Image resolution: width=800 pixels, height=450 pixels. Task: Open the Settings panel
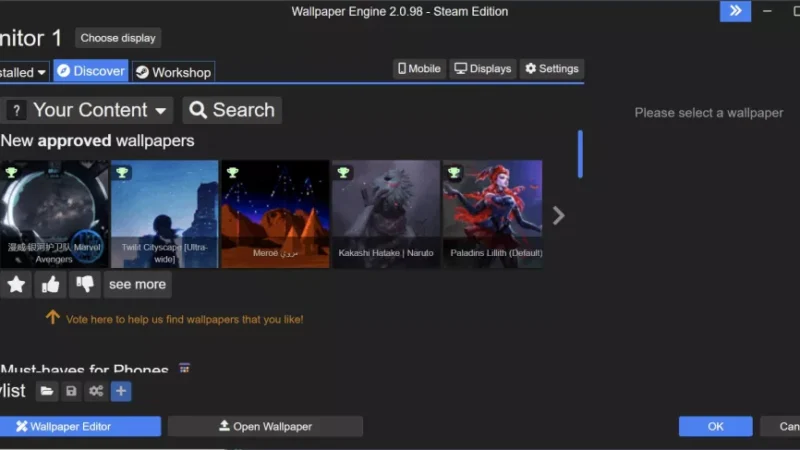[x=552, y=69]
